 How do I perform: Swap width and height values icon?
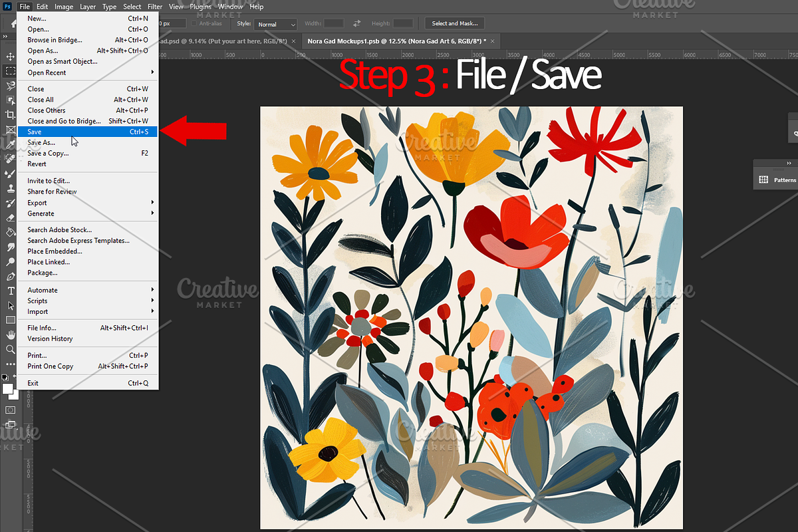[x=356, y=23]
